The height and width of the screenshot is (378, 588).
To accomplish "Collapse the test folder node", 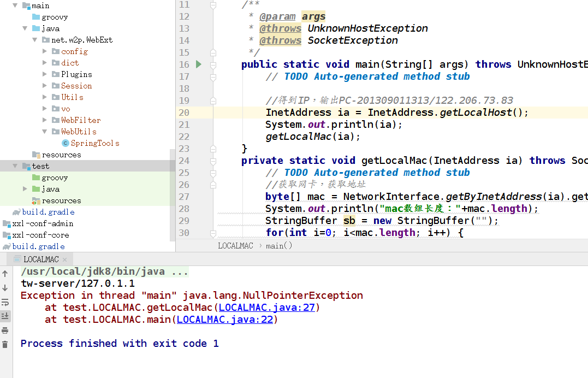I will pyautogui.click(x=15, y=166).
